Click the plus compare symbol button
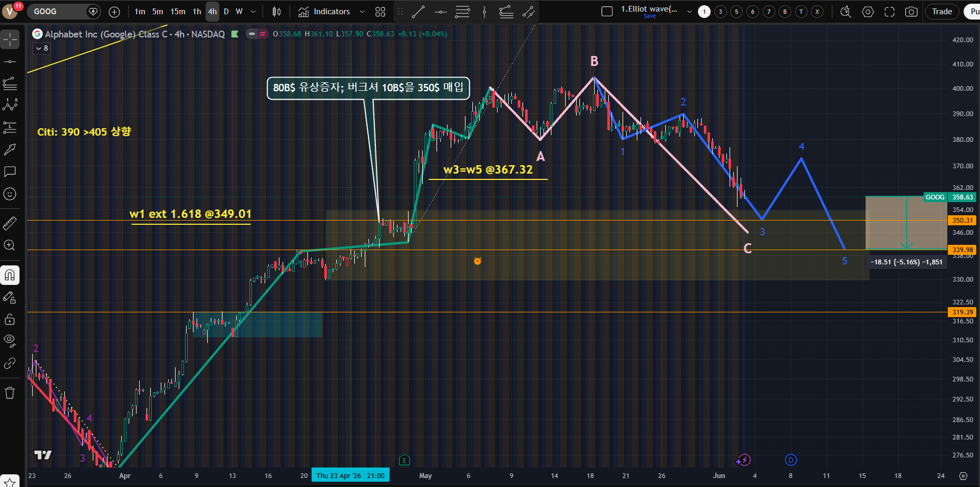The height and width of the screenshot is (487, 980). coord(114,12)
